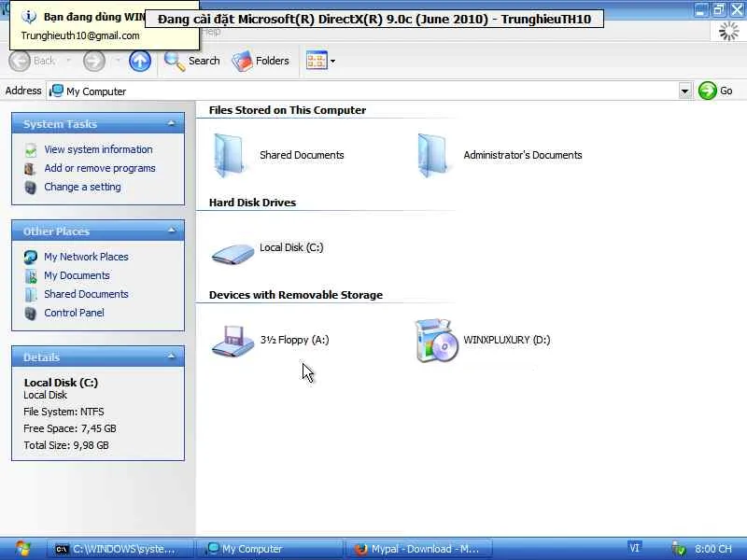
Task: Click the Hard Disk Drives heading
Action: click(x=252, y=203)
